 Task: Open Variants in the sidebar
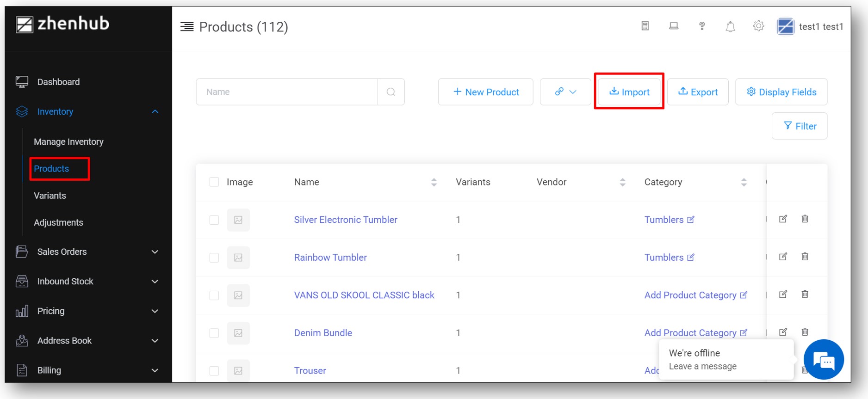[x=50, y=196]
